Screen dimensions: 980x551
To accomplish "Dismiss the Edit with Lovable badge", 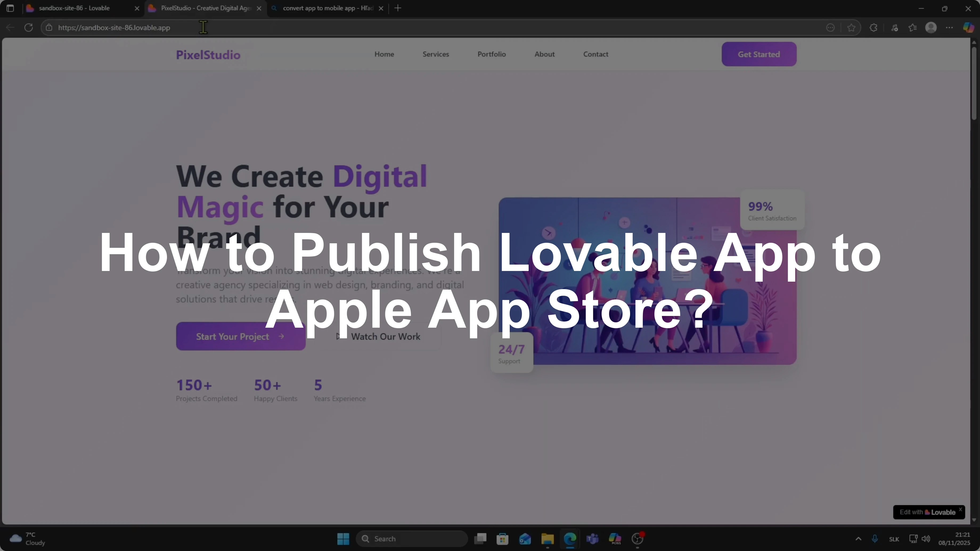I will coord(960,509).
